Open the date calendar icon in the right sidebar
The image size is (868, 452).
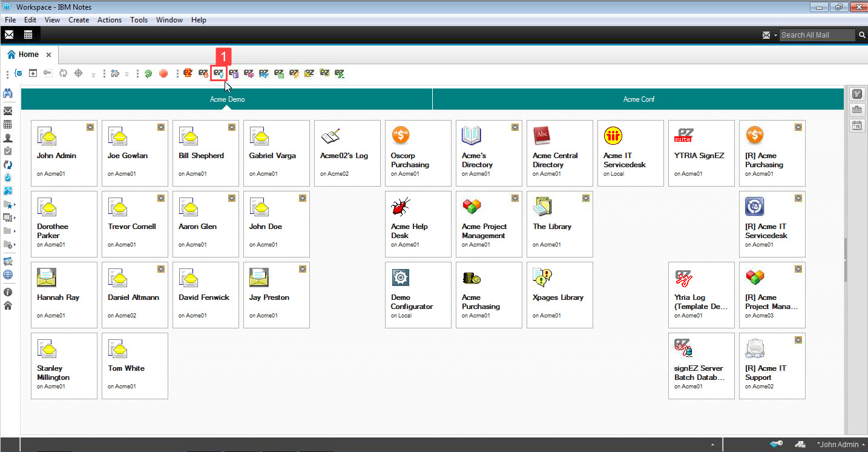tap(857, 125)
